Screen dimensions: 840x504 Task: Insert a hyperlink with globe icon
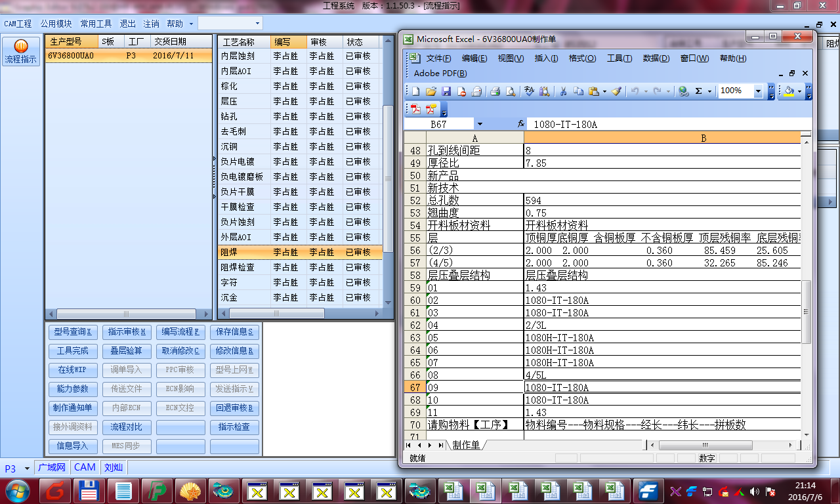pyautogui.click(x=683, y=91)
